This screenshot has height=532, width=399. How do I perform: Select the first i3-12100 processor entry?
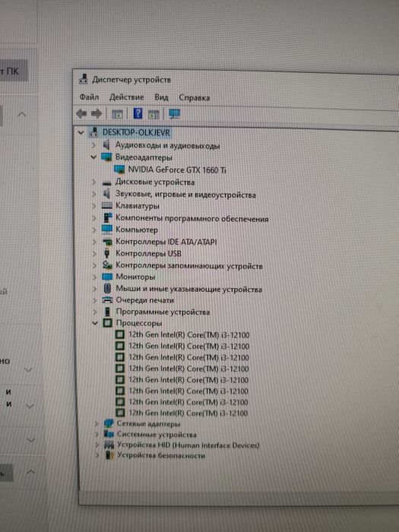189,335
